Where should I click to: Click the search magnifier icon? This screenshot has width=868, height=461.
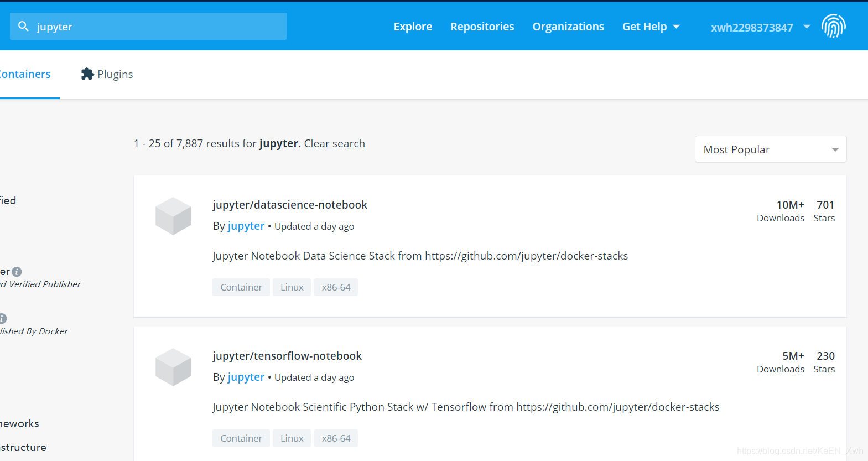23,26
